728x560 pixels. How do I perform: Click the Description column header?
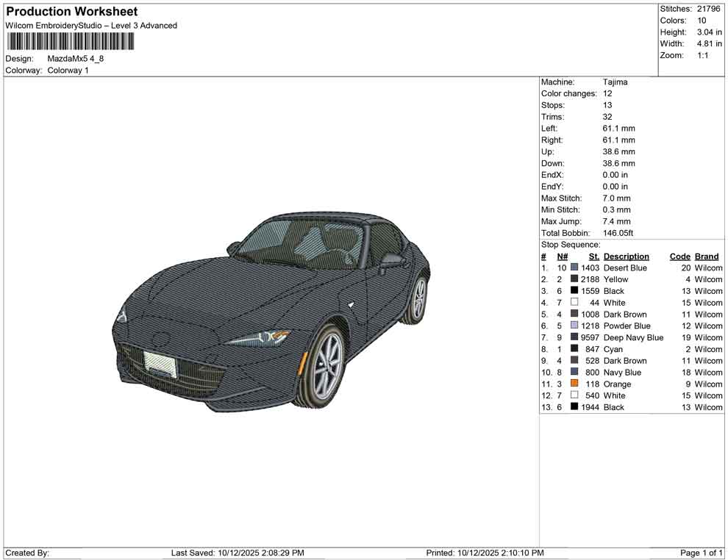click(626, 256)
